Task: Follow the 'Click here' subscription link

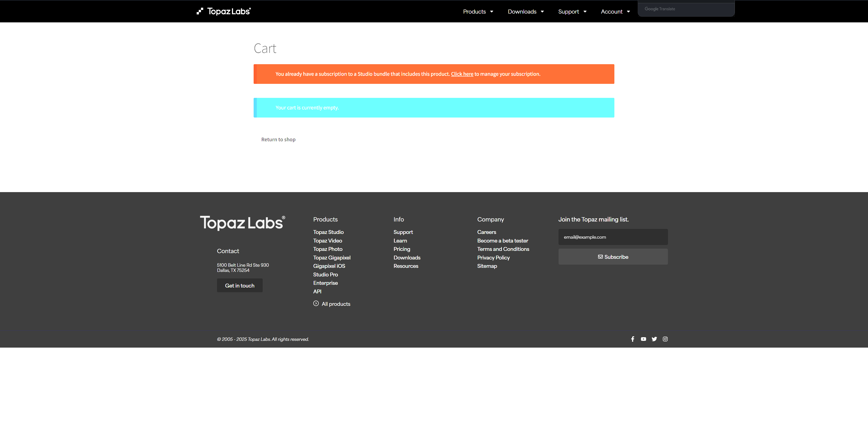Action: click(x=462, y=74)
